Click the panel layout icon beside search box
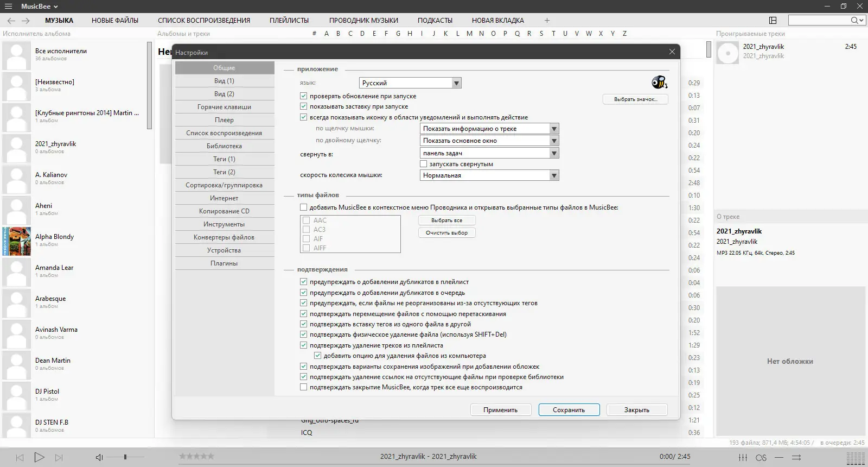The width and height of the screenshot is (868, 467). coord(773,21)
